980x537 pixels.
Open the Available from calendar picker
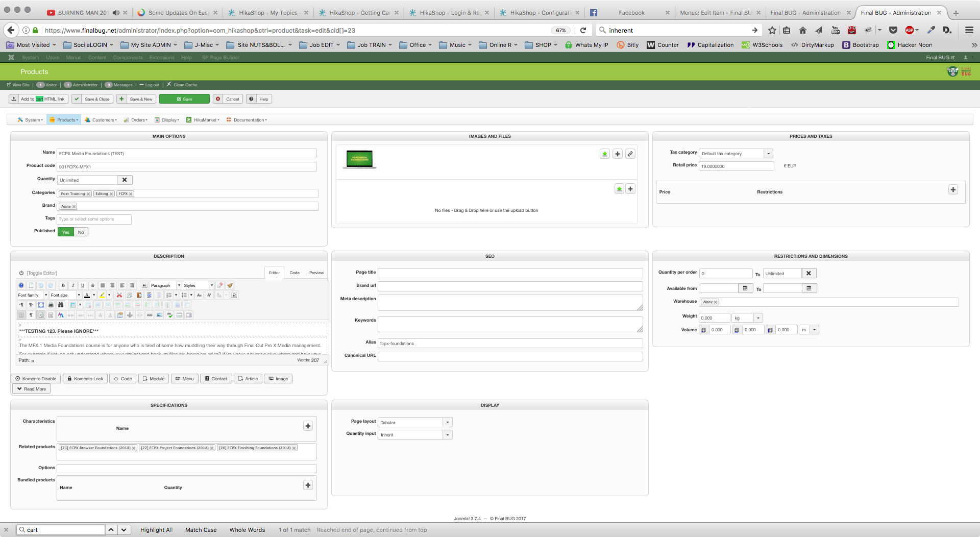pos(745,288)
